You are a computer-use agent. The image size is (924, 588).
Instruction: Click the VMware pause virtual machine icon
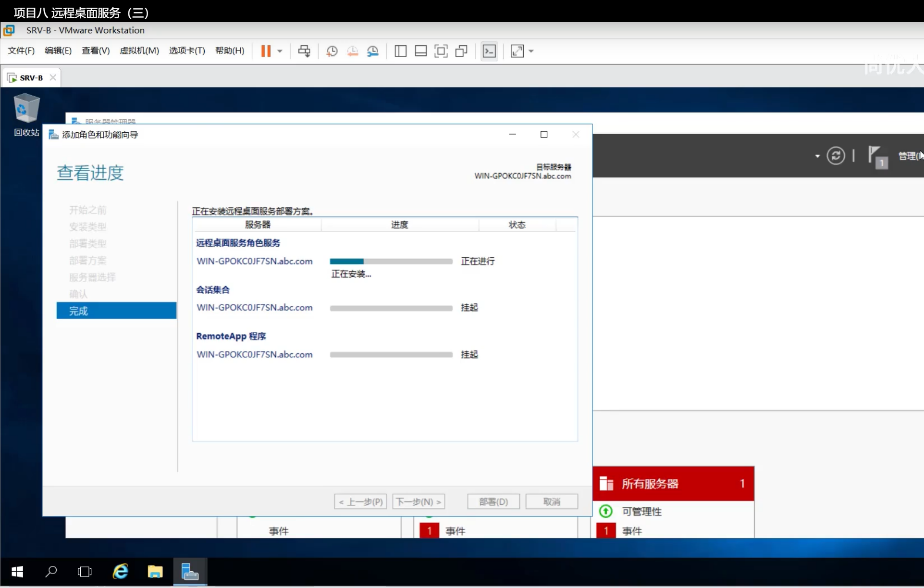pyautogui.click(x=266, y=51)
